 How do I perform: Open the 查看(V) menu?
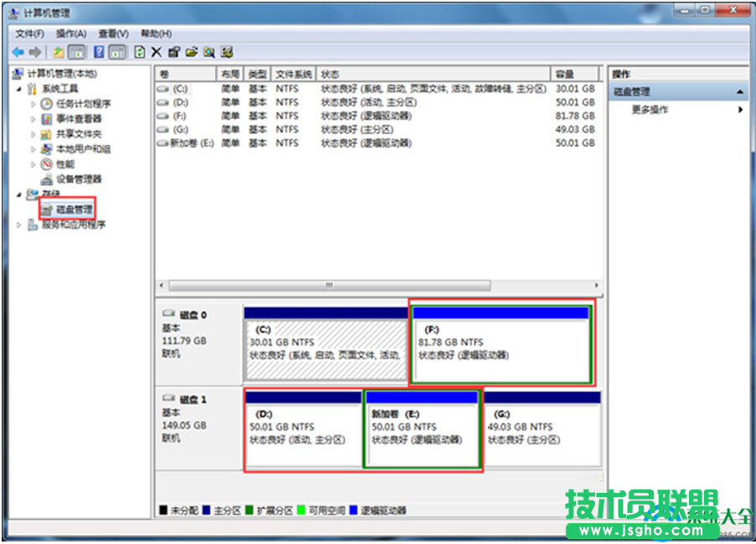pos(111,34)
